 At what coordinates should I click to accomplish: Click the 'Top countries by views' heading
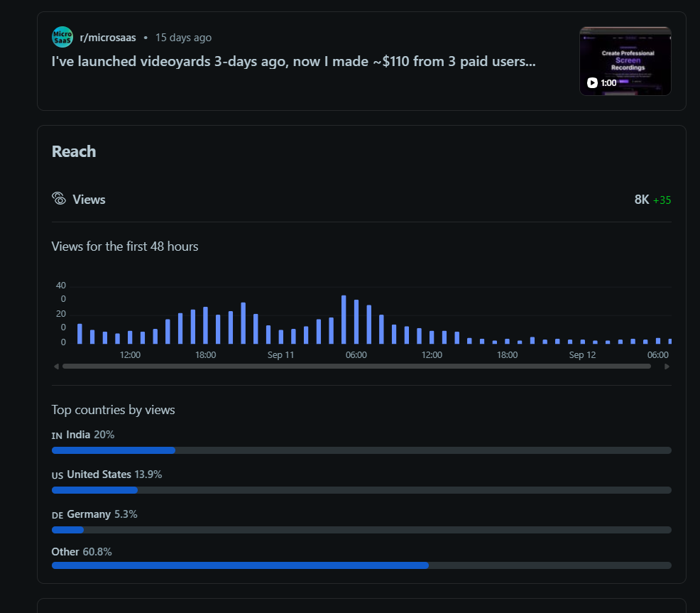coord(114,410)
